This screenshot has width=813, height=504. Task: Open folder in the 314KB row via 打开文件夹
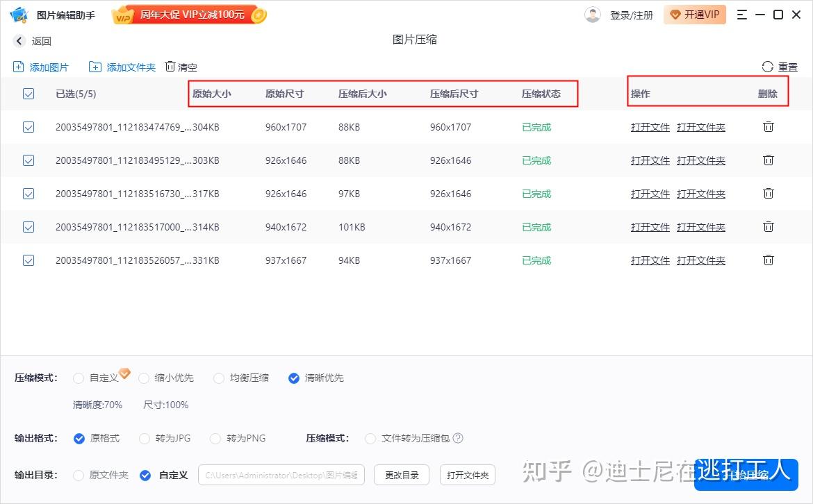(701, 227)
